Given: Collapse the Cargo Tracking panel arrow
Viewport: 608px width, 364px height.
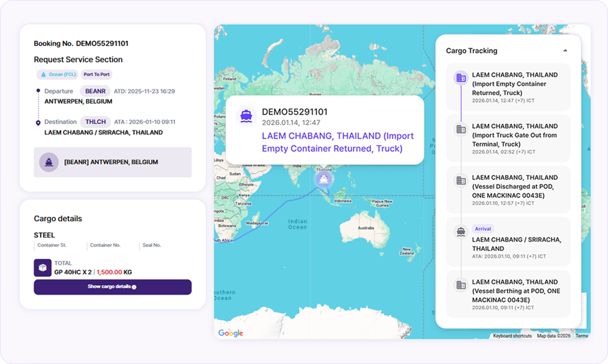Looking at the screenshot, I should click(565, 50).
